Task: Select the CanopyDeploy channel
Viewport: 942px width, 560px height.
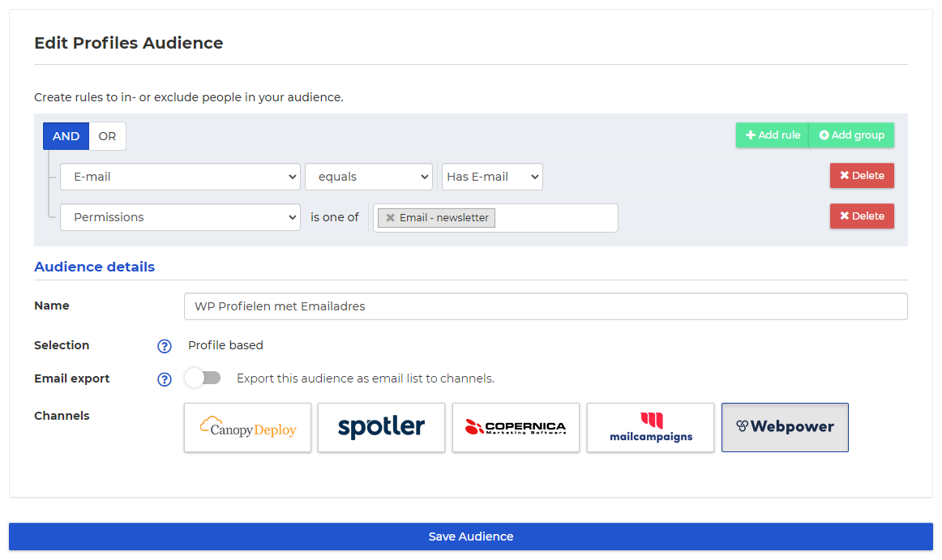Action: click(247, 427)
